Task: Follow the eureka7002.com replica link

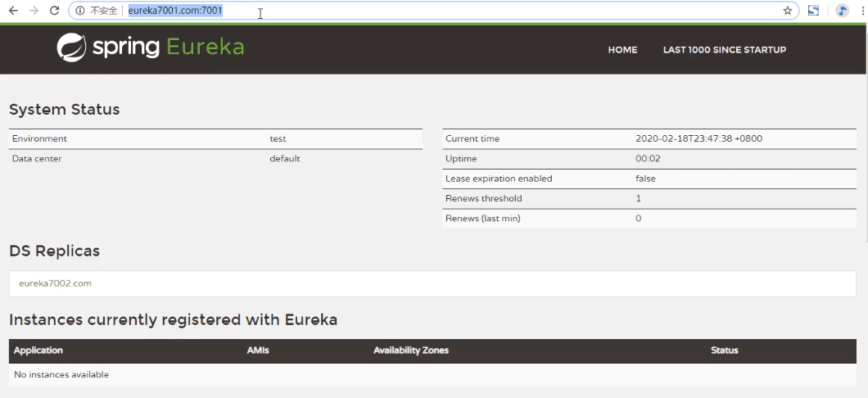Action: (55, 283)
